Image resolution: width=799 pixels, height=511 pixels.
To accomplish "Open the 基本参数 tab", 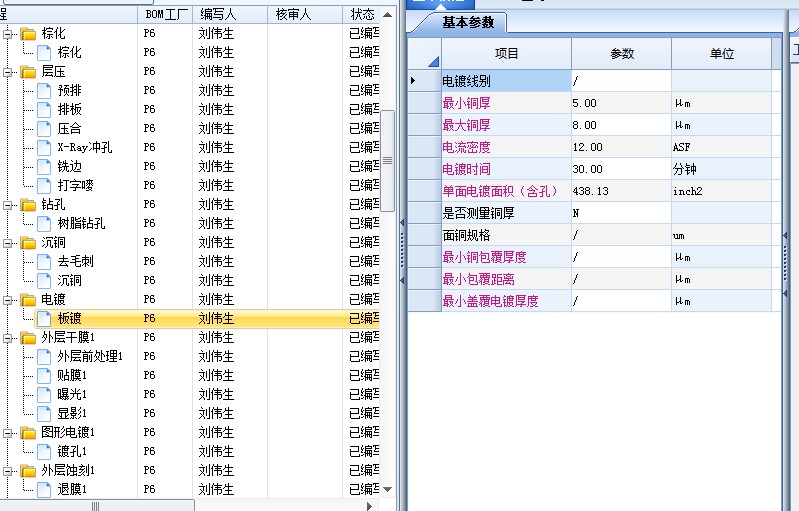I will [468, 22].
